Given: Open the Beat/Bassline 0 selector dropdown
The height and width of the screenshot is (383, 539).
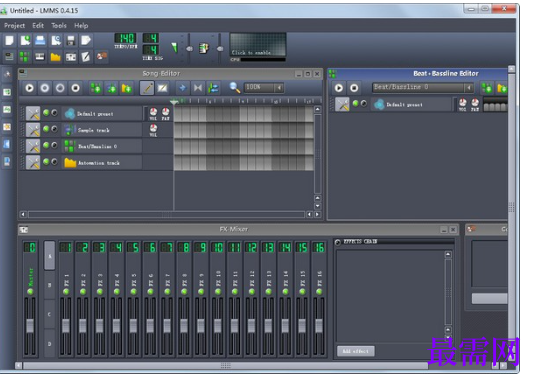Looking at the screenshot, I should (422, 88).
